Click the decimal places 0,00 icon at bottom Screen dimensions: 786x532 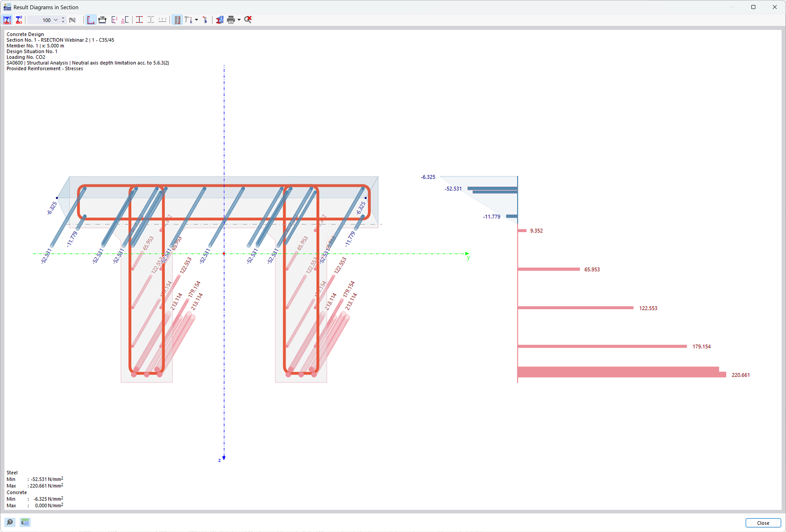25,522
